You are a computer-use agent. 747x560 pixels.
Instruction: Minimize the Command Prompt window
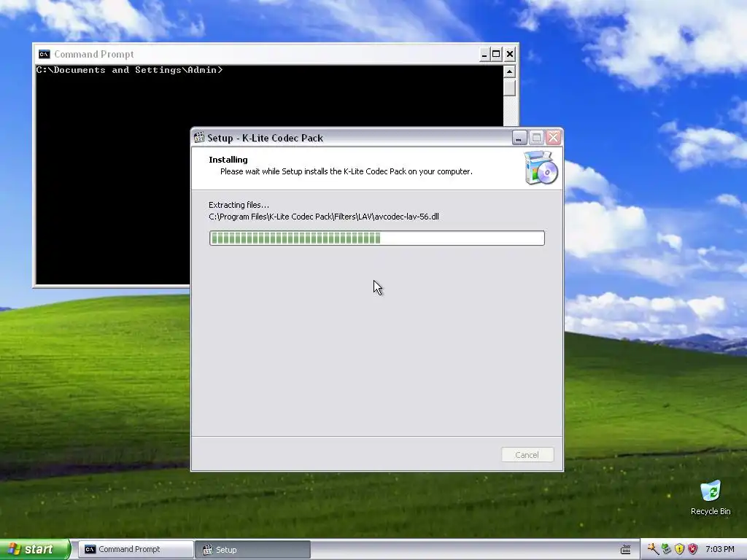[484, 54]
